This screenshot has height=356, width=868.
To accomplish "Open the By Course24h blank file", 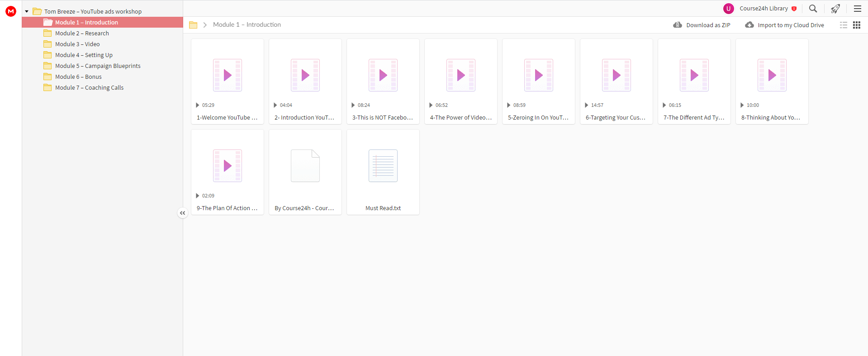I will click(x=305, y=166).
